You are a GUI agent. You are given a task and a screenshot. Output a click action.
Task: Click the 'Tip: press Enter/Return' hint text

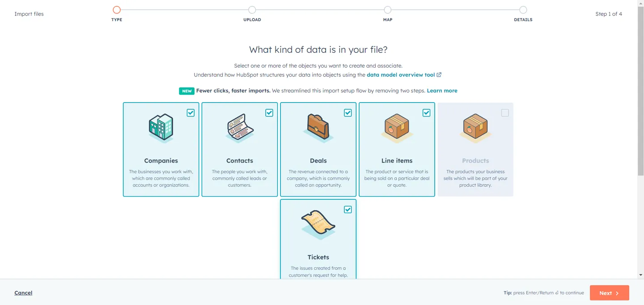[544, 293]
